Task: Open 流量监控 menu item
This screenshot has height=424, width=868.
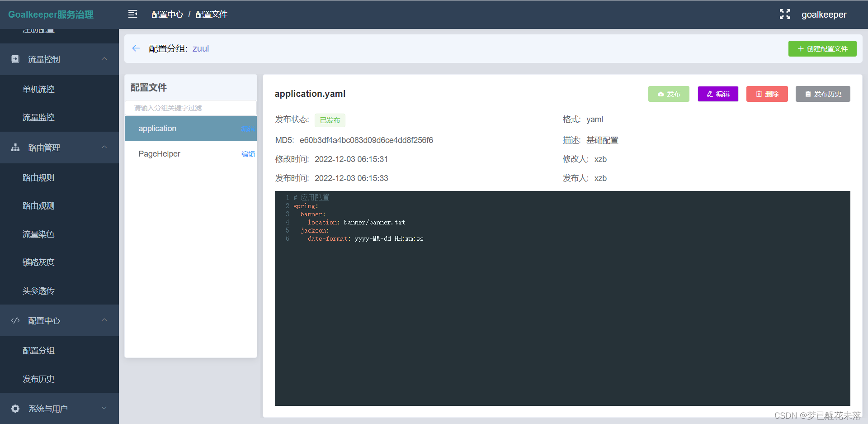Action: [59, 117]
